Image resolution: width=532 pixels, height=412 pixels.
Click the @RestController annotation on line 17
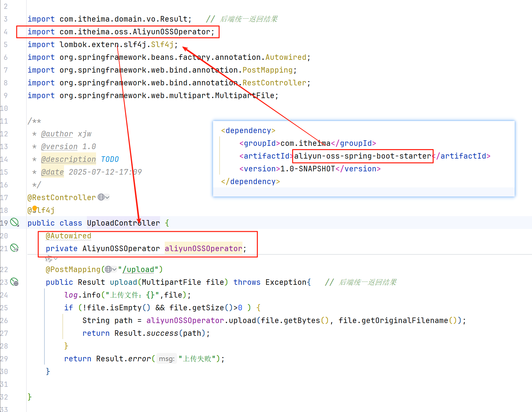(61, 197)
